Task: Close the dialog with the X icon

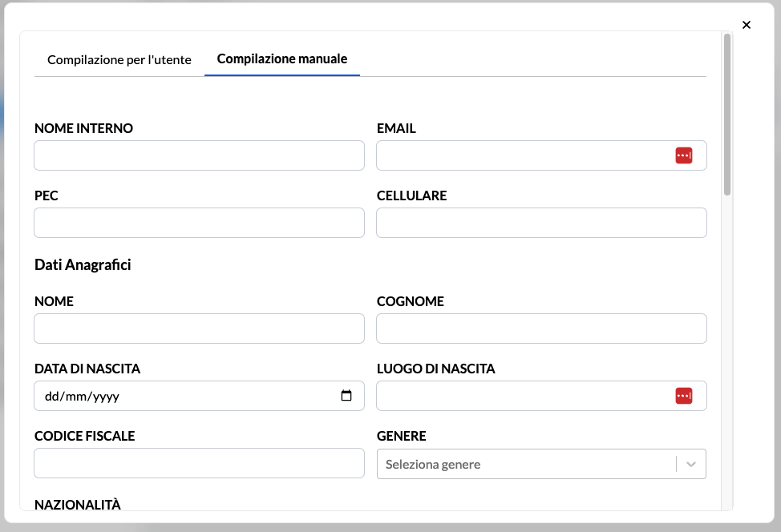Action: coord(747,25)
